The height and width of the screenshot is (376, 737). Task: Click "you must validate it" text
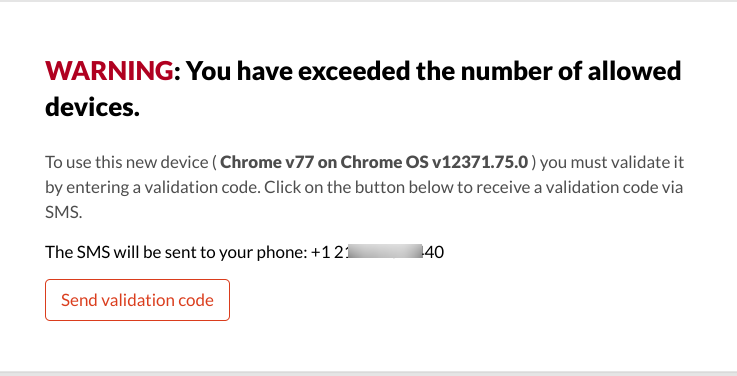tap(612, 162)
